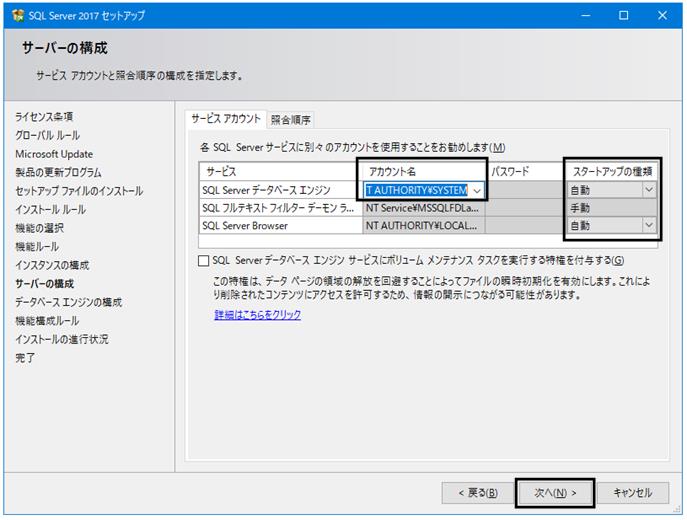Image resolution: width=687 pixels, height=520 pixels.
Task: Click the NT AUTHORITY¥LOCAL... account cell
Action: click(423, 226)
